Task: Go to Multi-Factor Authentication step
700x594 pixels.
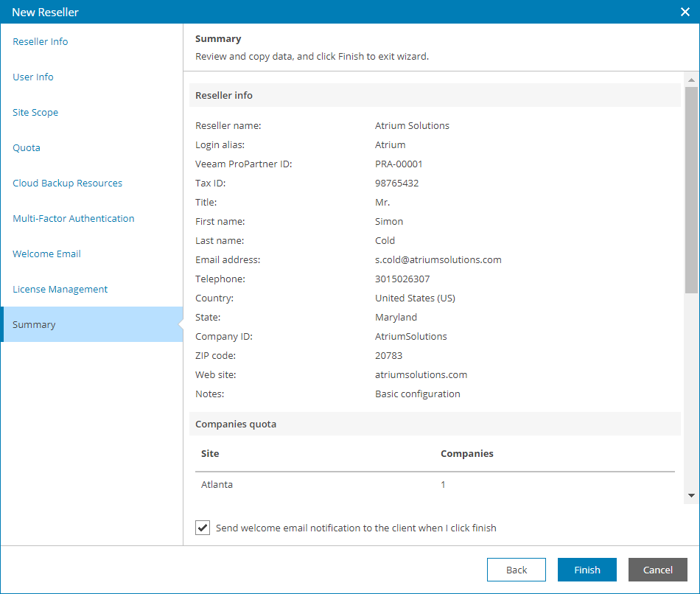Action: tap(73, 218)
